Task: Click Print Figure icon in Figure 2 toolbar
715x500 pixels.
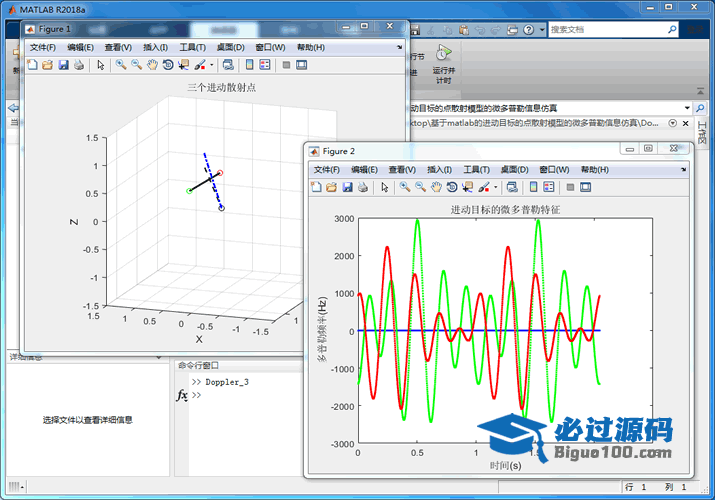Action: 363,187
